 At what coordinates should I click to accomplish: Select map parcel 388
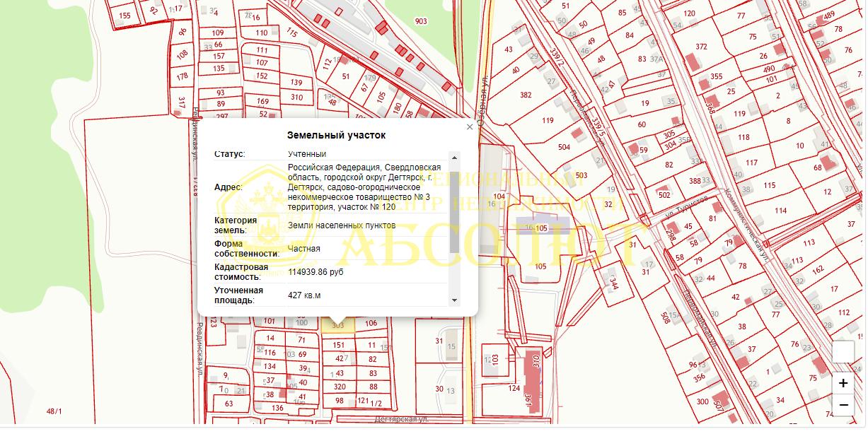coord(695,181)
